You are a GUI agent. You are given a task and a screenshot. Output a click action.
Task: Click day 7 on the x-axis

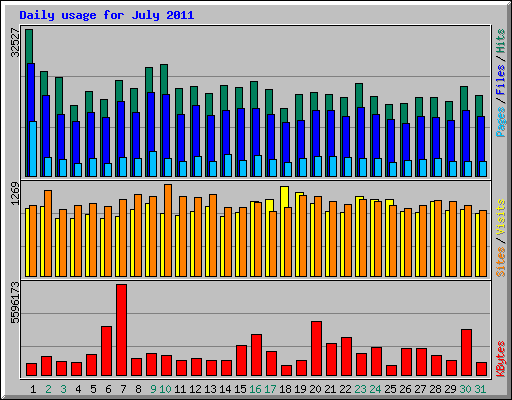click(x=123, y=389)
